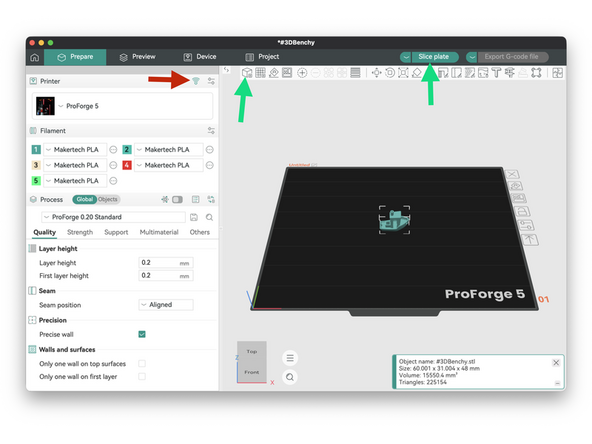Open filament 3 Makertech PLA dropdown
This screenshot has height=444, width=592.
pos(75,165)
